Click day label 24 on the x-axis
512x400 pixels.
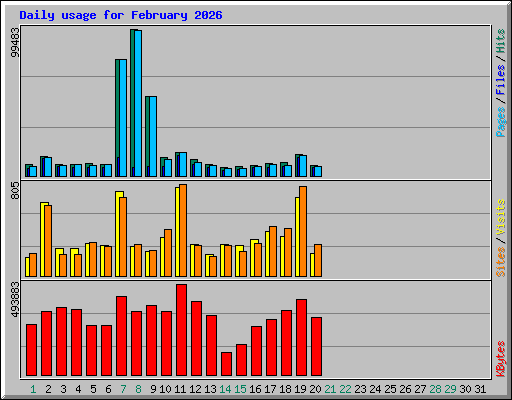pyautogui.click(x=375, y=389)
